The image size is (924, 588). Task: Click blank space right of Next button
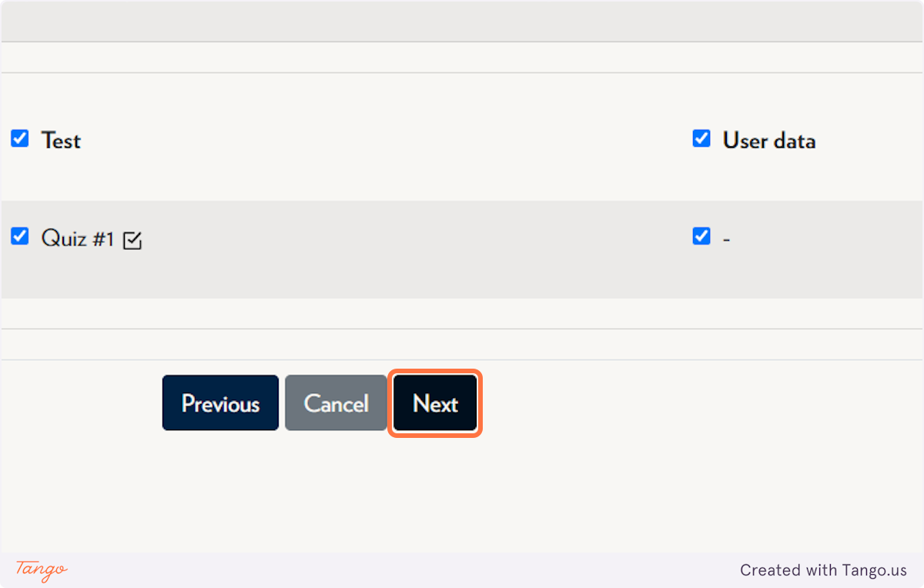pos(693,403)
